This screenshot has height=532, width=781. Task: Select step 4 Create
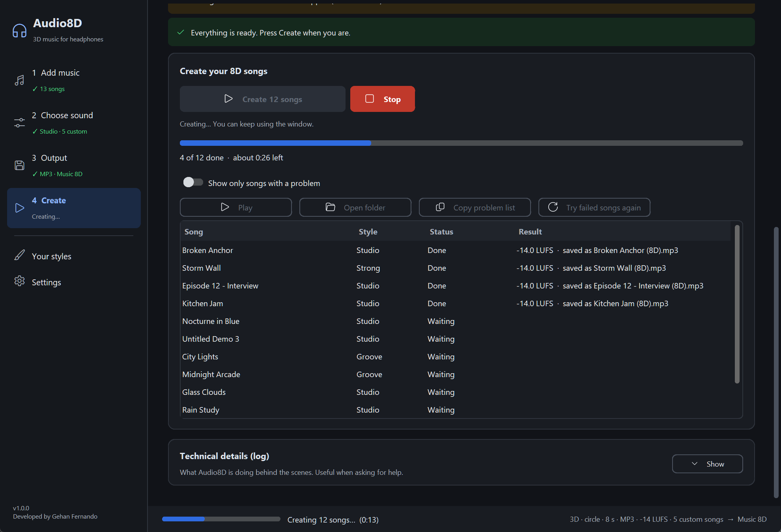74,208
